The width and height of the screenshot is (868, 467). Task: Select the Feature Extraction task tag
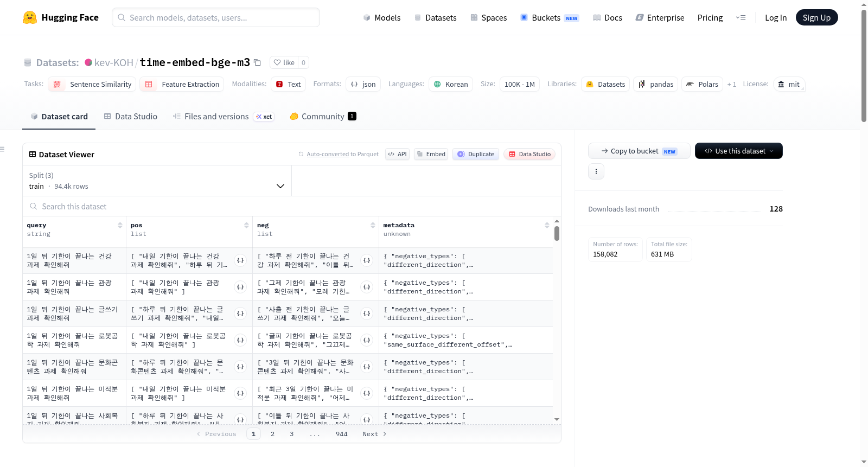click(182, 84)
